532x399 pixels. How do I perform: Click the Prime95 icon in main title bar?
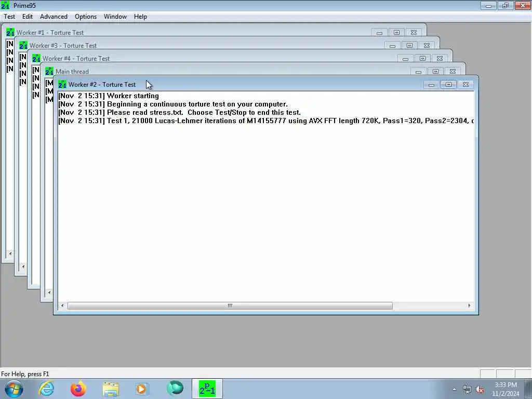point(5,5)
